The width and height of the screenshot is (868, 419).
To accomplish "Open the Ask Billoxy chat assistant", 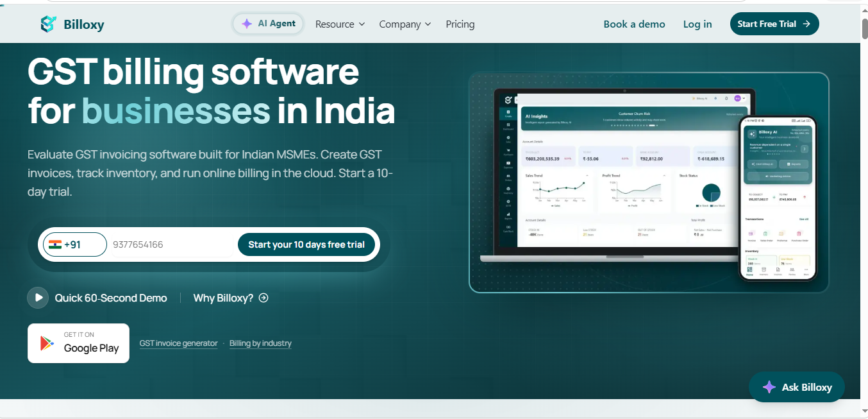I will [797, 387].
